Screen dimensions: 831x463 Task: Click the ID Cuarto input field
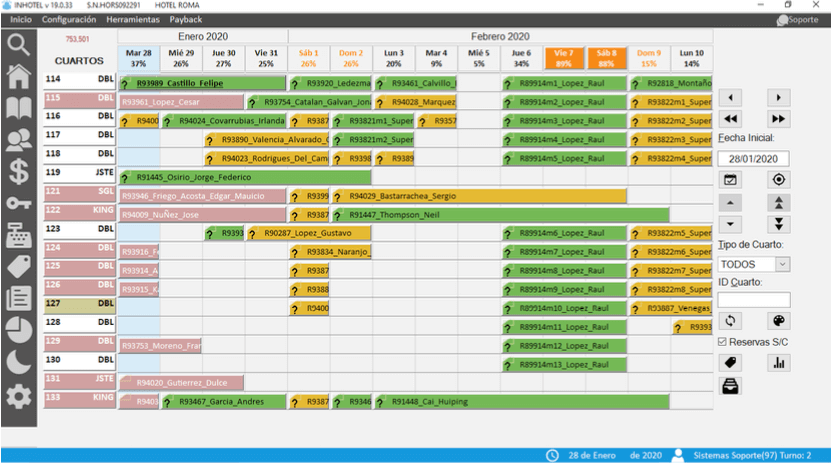point(754,299)
